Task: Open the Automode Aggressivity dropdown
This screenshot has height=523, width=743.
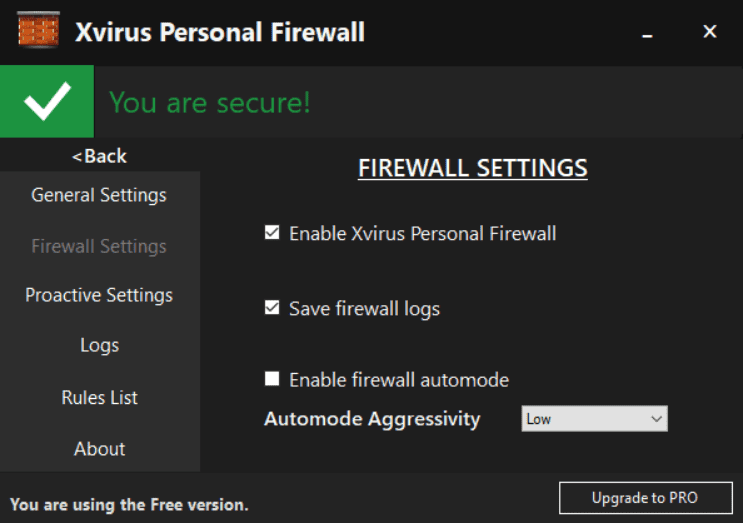Action: [x=594, y=419]
